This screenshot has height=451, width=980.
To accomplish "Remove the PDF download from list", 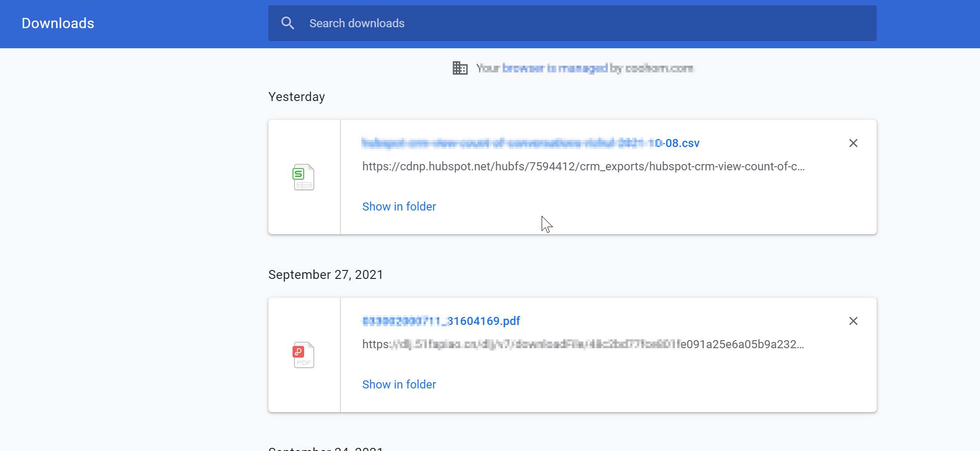I will [x=853, y=321].
